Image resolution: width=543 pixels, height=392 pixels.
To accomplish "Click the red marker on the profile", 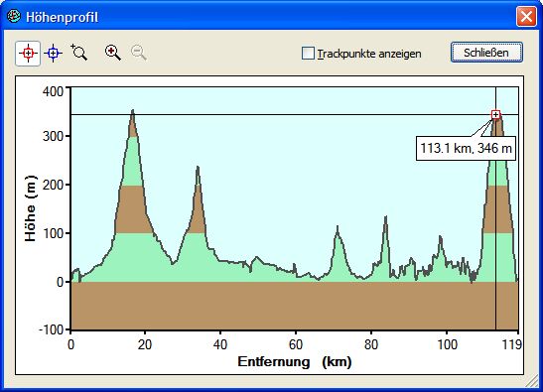I will (496, 114).
